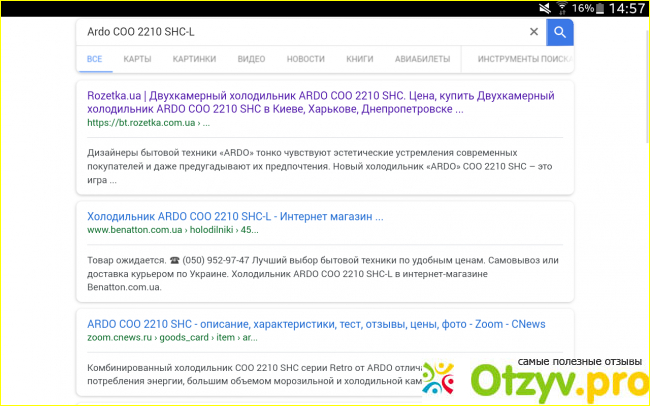The image size is (650, 406).
Task: Tap the Wi-Fi icon in status bar
Action: 561,8
